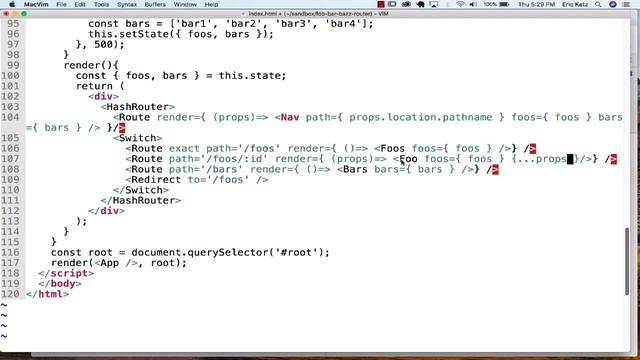Click the red highlighted > on line 108
Image resolution: width=640 pixels, height=360 pixels.
point(496,169)
